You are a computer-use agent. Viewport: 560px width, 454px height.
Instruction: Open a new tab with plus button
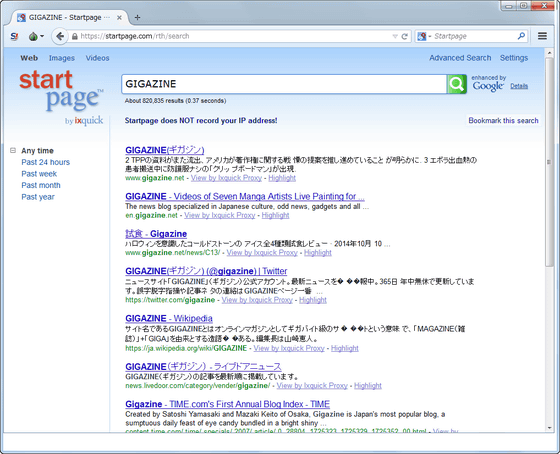coord(137,17)
